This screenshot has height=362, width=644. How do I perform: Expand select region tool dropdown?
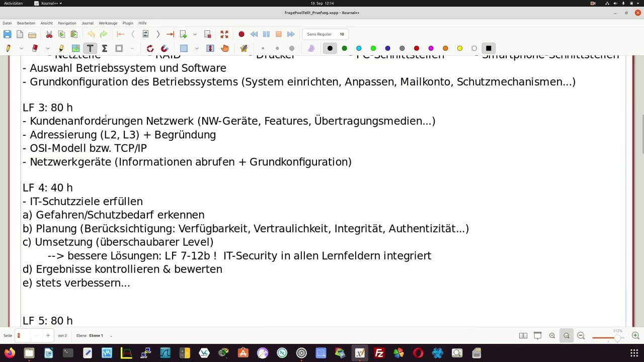click(x=197, y=48)
